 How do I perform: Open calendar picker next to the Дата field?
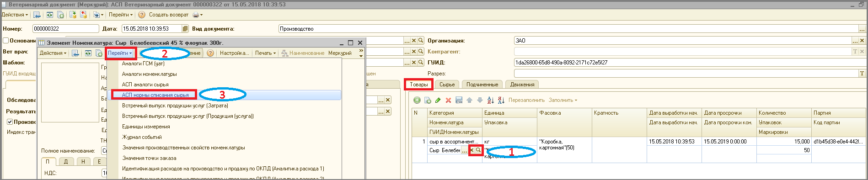(x=185, y=29)
